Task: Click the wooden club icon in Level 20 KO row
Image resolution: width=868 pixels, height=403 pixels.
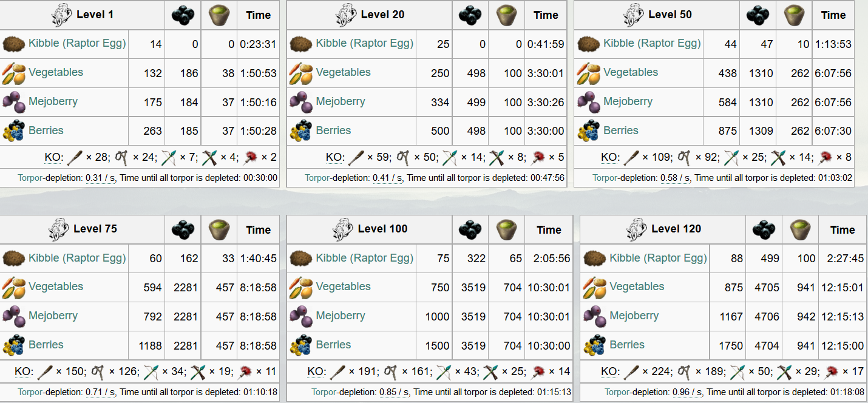Action: (x=355, y=158)
